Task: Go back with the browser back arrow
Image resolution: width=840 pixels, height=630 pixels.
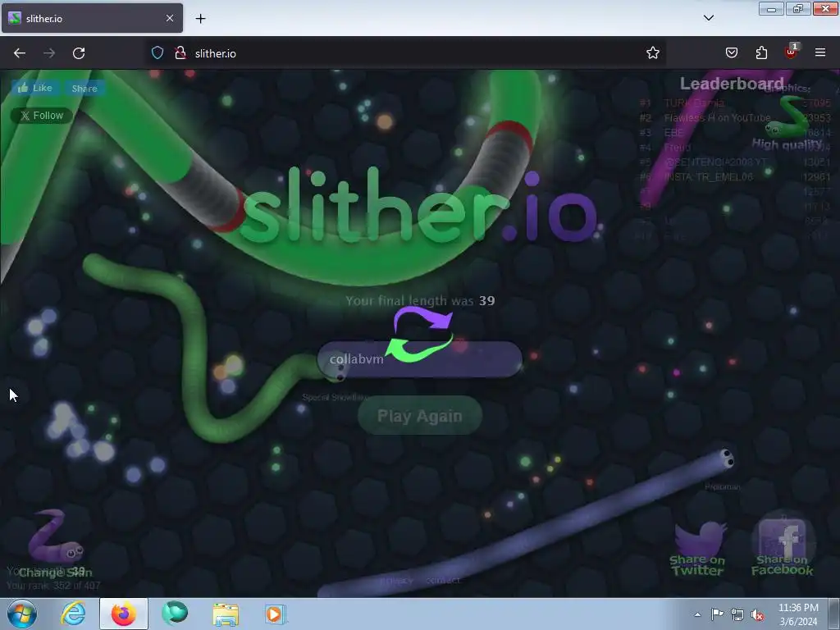Action: (x=20, y=53)
